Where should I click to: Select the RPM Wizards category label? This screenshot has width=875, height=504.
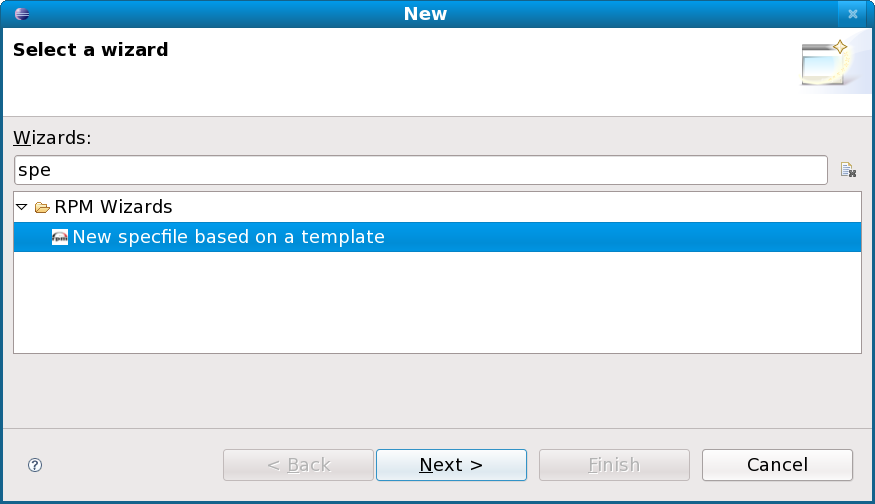pyautogui.click(x=113, y=207)
